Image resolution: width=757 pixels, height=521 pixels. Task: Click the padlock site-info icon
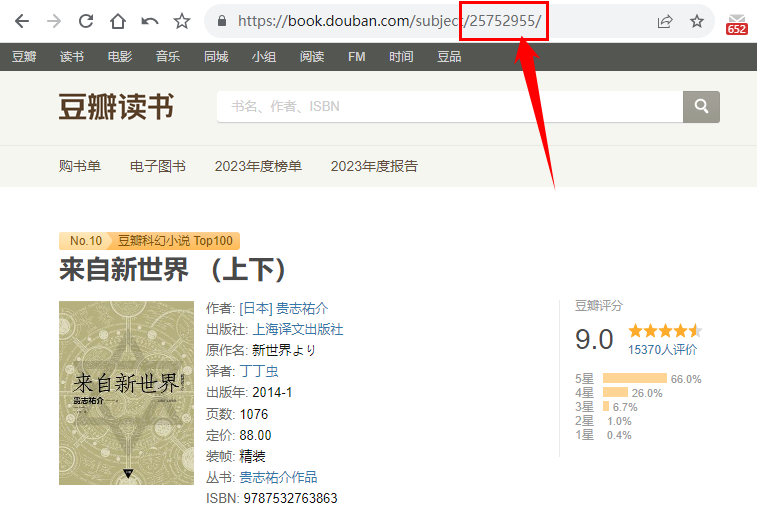coord(222,21)
